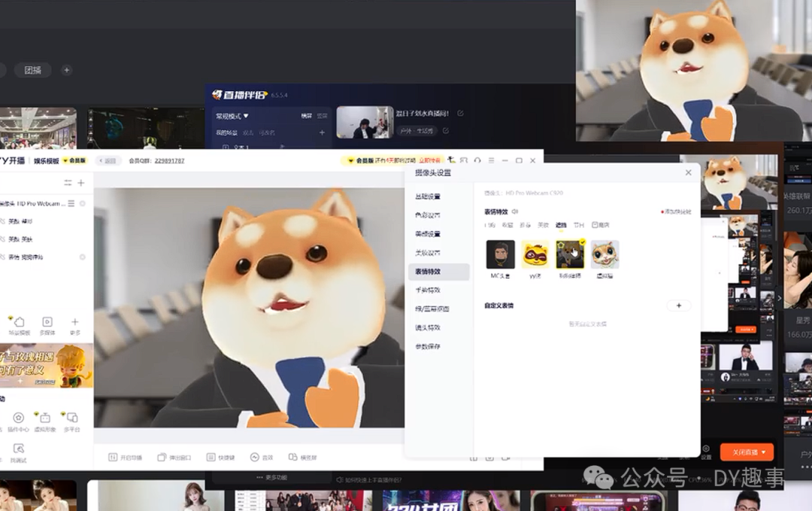Click the prince promotional banner in left panel
Screen dimensions: 812x511
(47, 366)
